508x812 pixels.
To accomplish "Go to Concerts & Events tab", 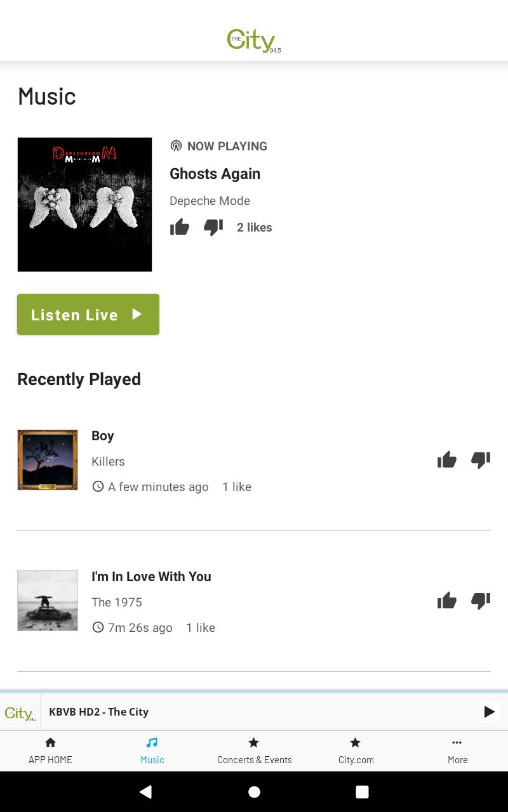I will point(254,750).
